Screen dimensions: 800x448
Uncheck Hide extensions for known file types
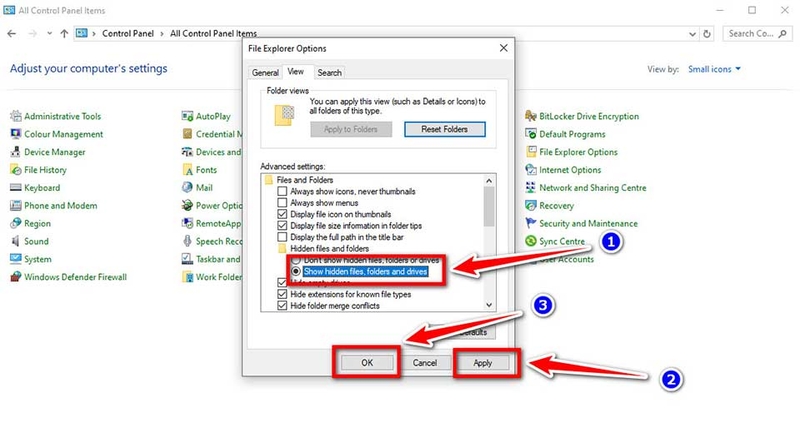(x=282, y=294)
